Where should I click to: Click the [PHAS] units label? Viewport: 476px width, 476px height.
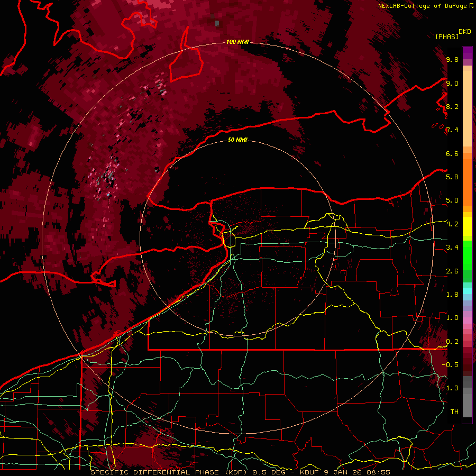(x=447, y=36)
